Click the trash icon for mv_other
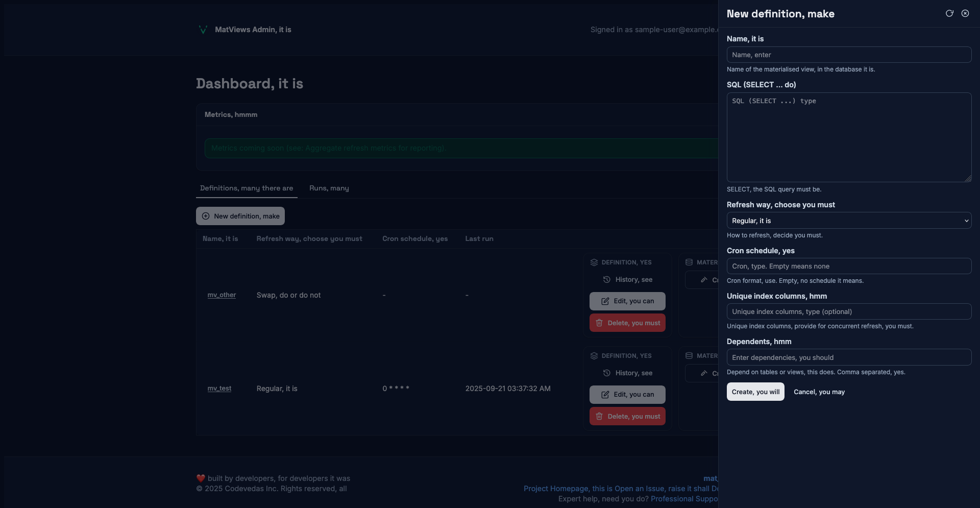This screenshot has height=508, width=980. tap(599, 323)
